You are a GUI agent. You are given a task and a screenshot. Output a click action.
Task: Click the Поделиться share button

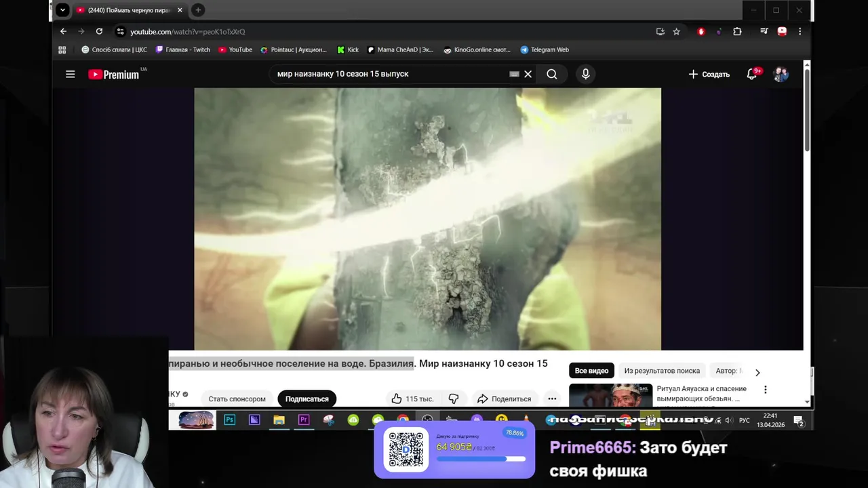(x=504, y=399)
